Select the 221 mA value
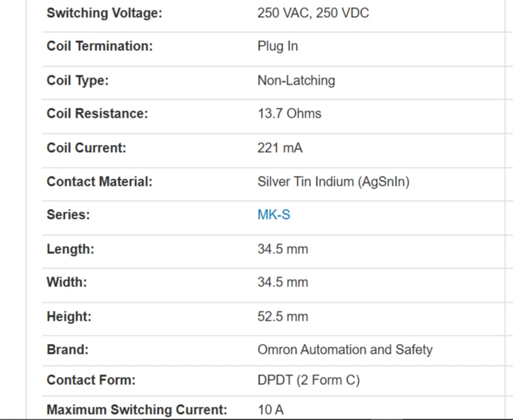The image size is (513, 420). point(279,147)
